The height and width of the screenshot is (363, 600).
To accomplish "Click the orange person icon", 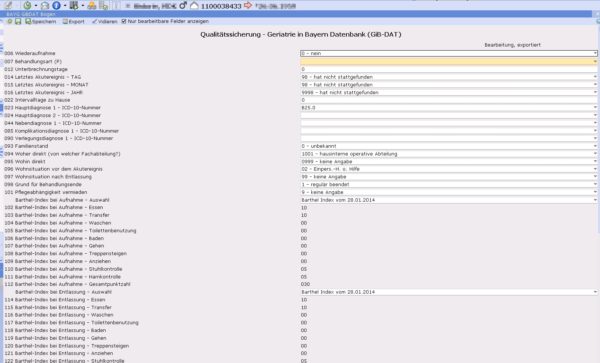I will tap(92, 5).
